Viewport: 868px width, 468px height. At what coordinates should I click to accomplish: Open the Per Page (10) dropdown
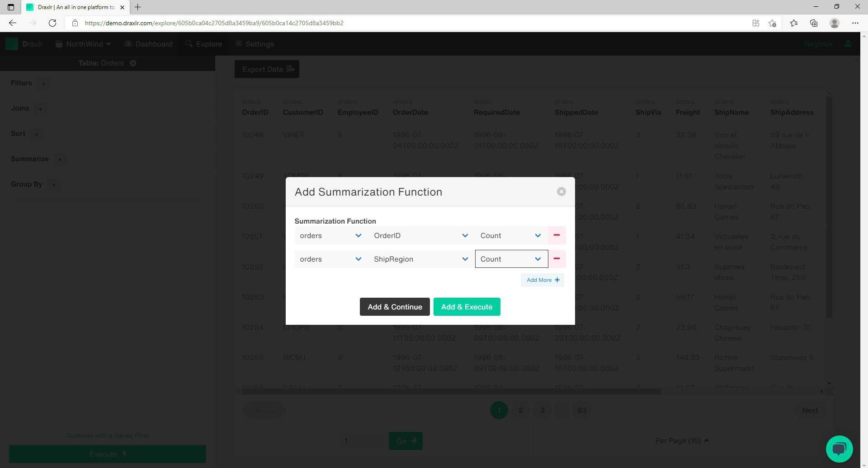(x=682, y=440)
